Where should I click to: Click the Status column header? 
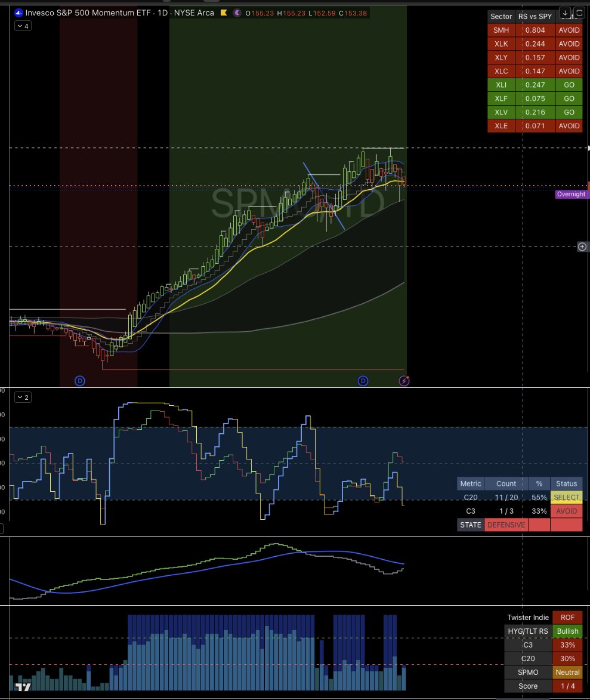[x=566, y=483]
